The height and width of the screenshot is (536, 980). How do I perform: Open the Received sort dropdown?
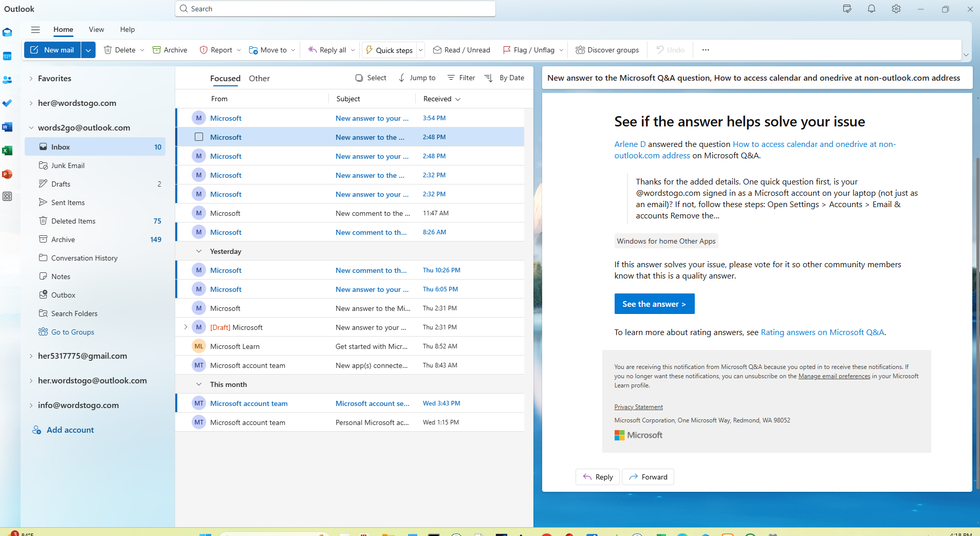tap(457, 99)
